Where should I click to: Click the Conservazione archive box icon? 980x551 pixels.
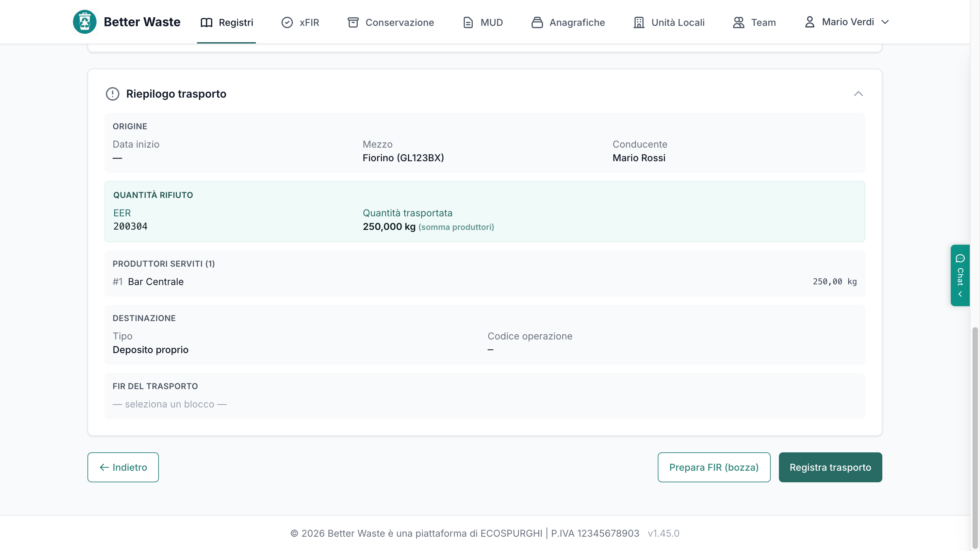click(x=353, y=22)
